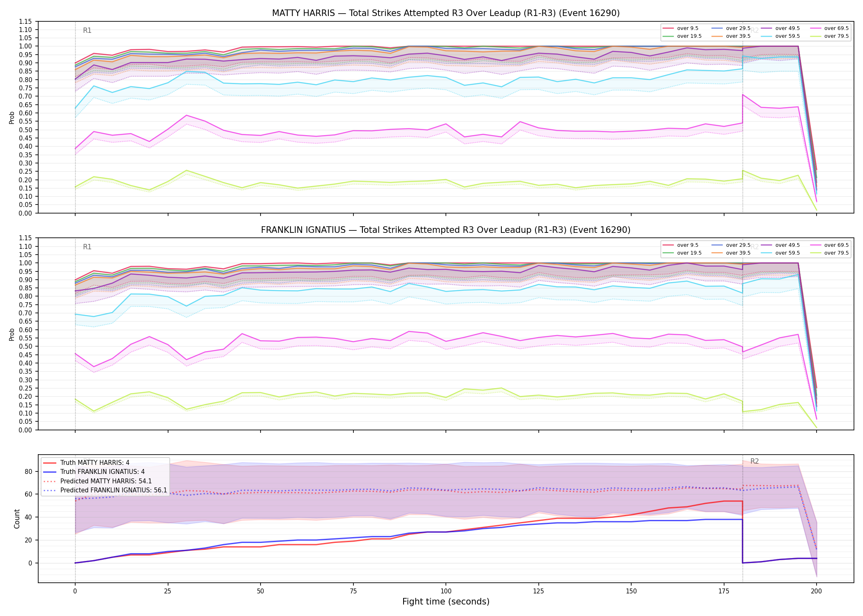Screen dimensions: 863x616
Task: Click the 'R2' round marker in the Count chart
Action: coord(755,461)
